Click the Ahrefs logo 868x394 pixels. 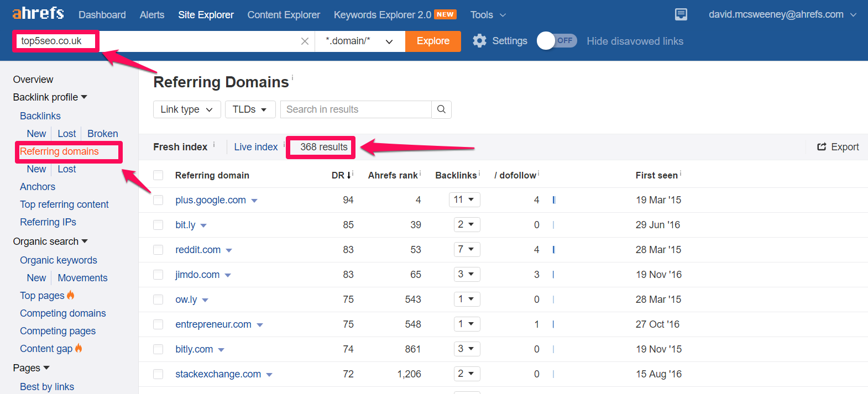(38, 13)
